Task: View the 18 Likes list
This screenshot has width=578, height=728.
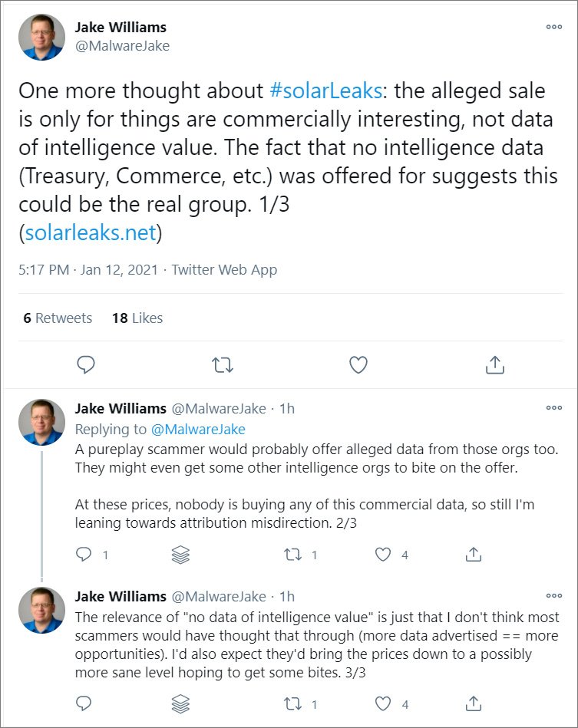Action: tap(137, 318)
